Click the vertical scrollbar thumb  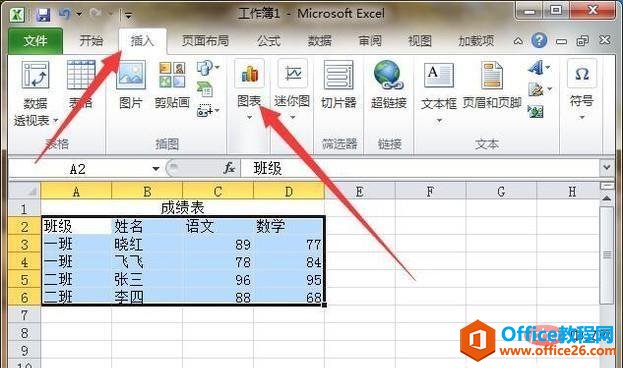click(607, 255)
